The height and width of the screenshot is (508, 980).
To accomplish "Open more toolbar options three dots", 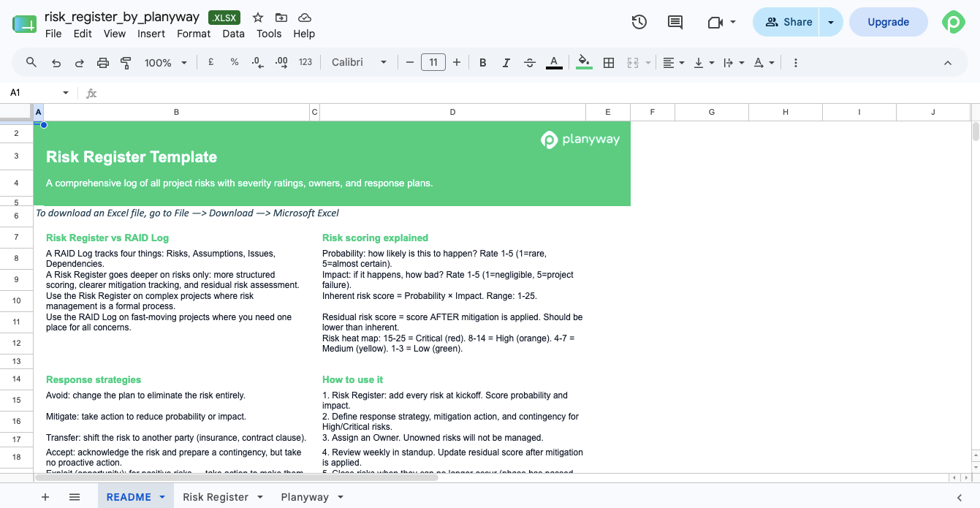I will [796, 63].
